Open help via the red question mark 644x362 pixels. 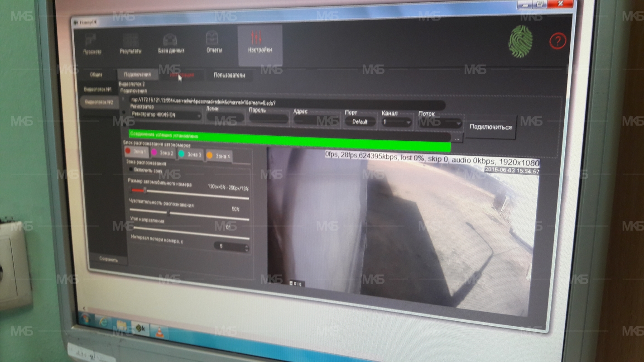point(557,42)
